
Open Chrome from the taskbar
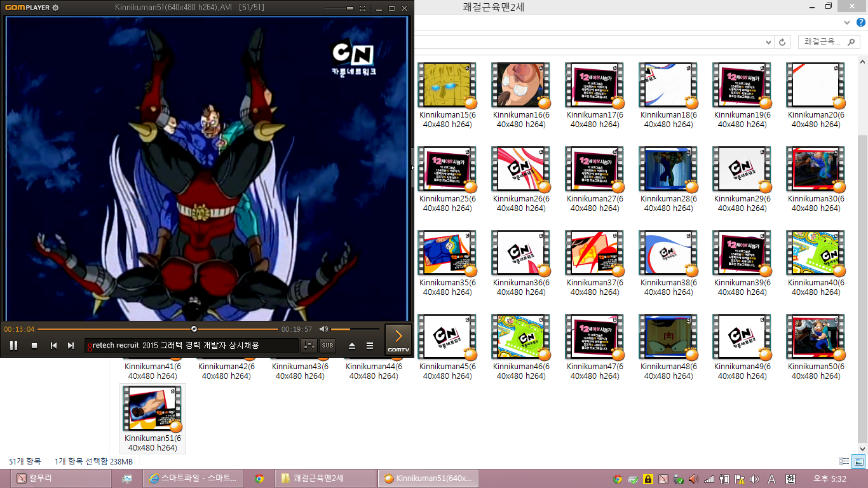tap(259, 478)
